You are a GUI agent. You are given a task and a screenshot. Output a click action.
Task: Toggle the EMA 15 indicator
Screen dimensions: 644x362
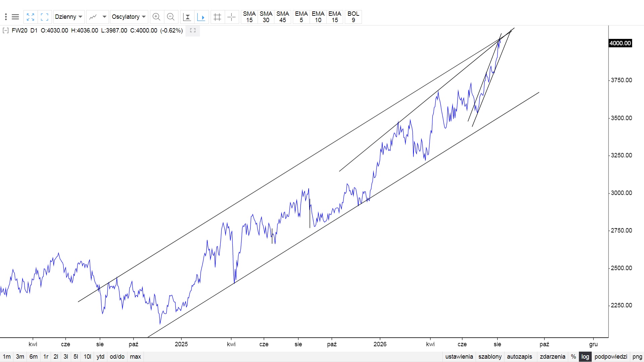pyautogui.click(x=335, y=17)
